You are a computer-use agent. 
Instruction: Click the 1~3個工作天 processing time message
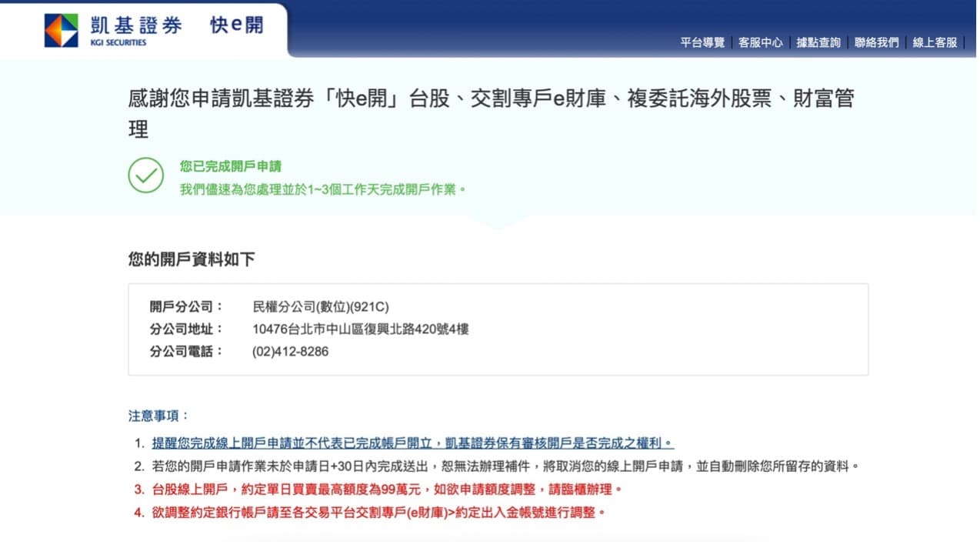pos(323,189)
